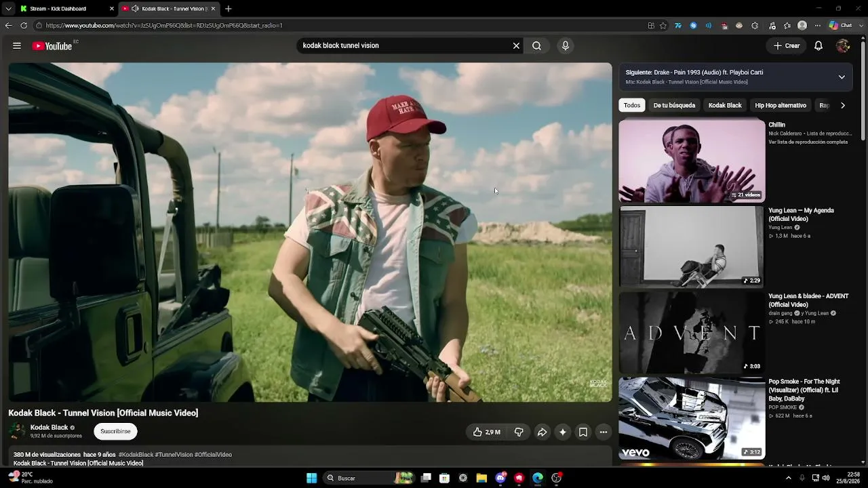Reload the current page

click(24, 26)
